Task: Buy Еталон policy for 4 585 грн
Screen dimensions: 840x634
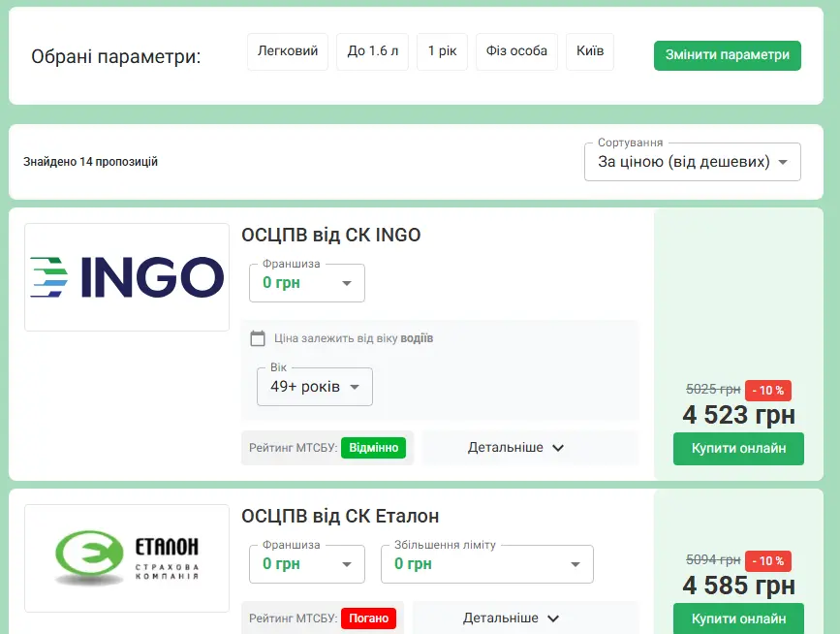Action: [738, 618]
